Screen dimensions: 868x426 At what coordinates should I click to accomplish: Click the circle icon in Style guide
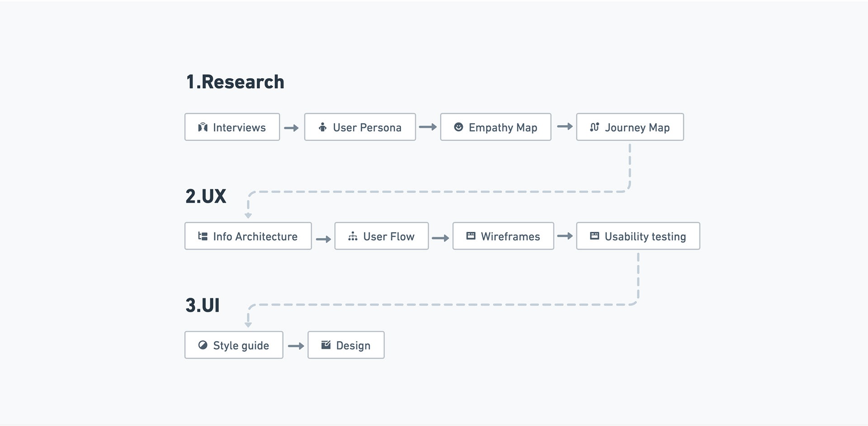click(203, 345)
